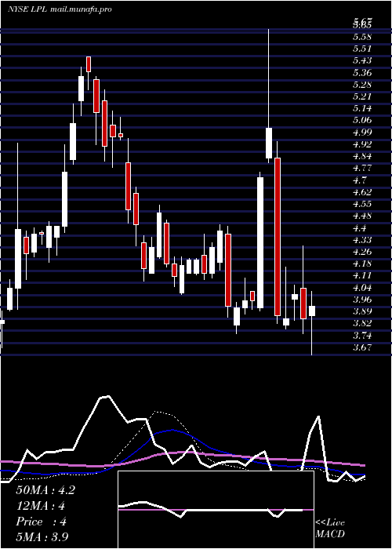Click the '<<Live MACD' label
This screenshot has height=549, width=392.
coord(330,529)
